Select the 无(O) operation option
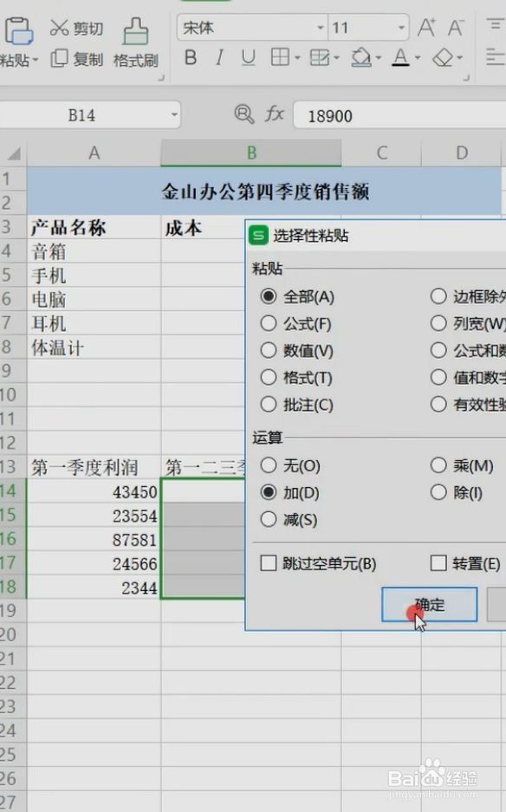The width and height of the screenshot is (506, 812). [269, 465]
